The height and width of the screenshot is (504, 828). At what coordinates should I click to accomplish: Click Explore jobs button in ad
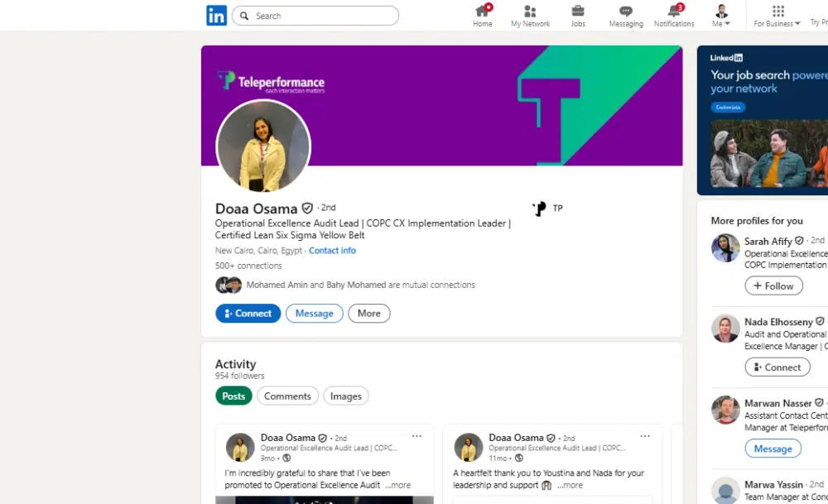coord(728,107)
